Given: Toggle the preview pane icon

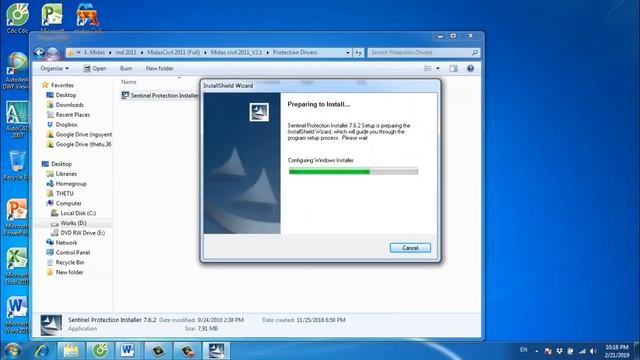Looking at the screenshot, I should (x=453, y=69).
